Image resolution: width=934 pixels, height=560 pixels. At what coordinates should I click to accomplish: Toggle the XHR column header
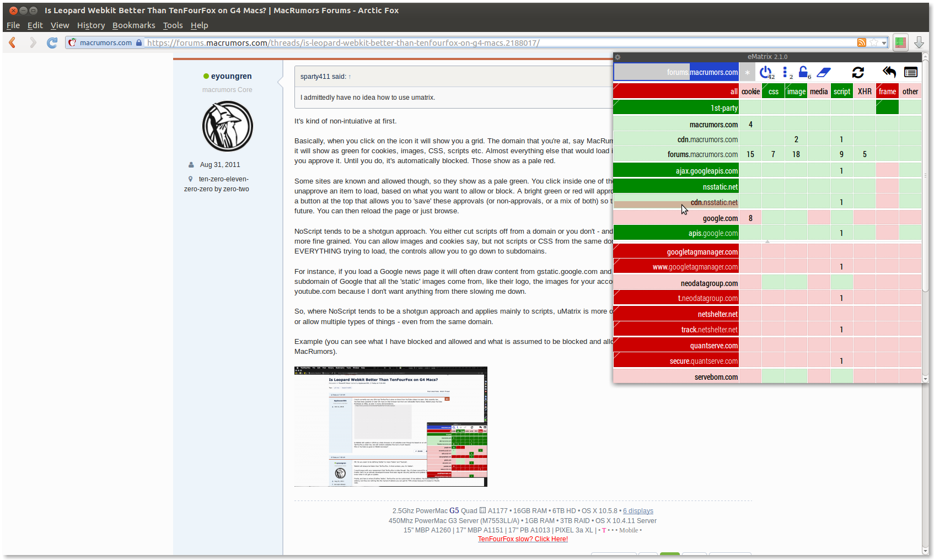865,91
